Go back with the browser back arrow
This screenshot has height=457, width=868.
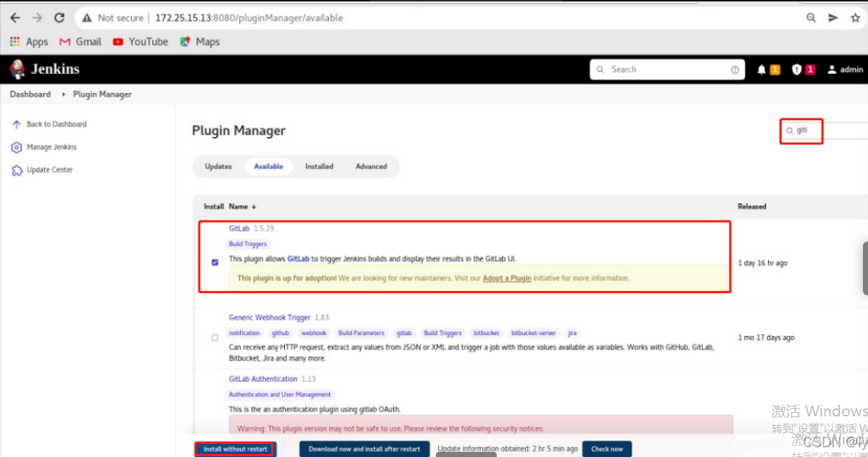(x=15, y=17)
